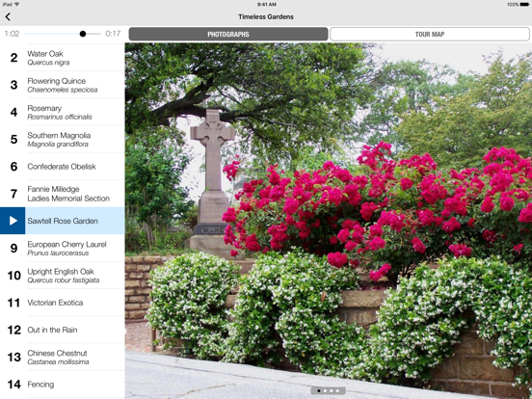Tap the battery indicator in status bar
The image size is (532, 399).
pyautogui.click(x=524, y=5)
